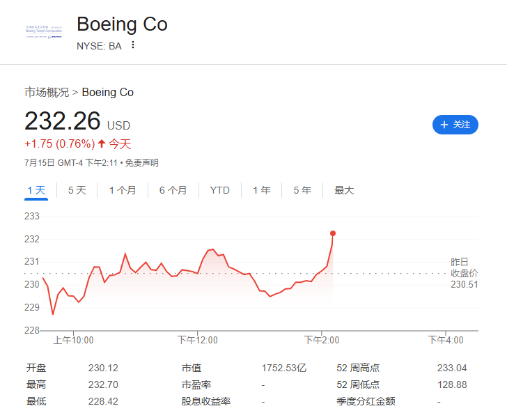The image size is (507, 420).
Task: Click the 季度分红金额 label
Action: coord(366,402)
